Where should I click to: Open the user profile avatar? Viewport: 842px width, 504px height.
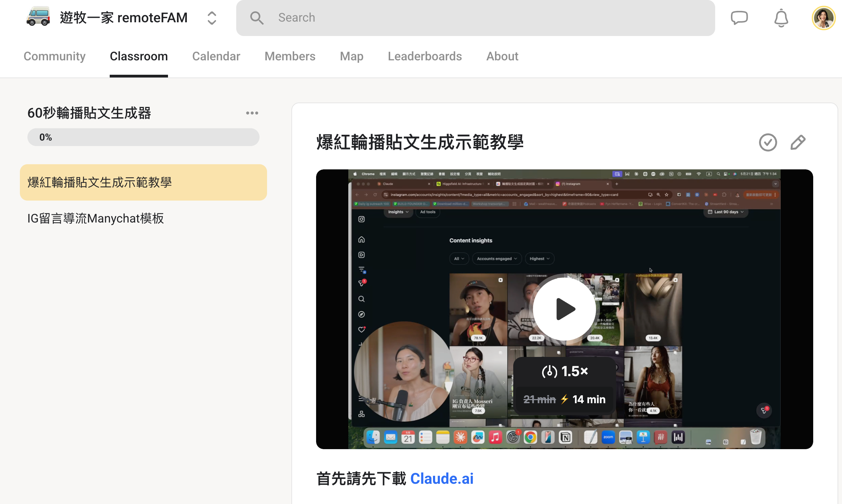coord(823,18)
